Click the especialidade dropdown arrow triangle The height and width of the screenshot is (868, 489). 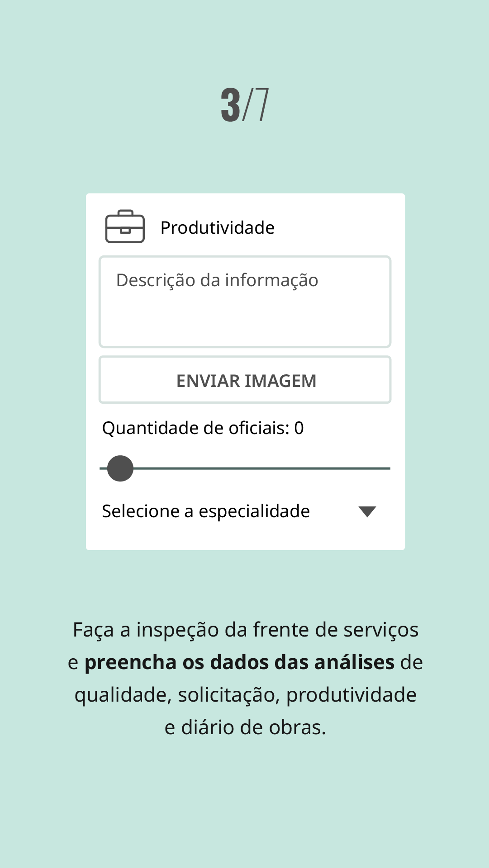(367, 511)
